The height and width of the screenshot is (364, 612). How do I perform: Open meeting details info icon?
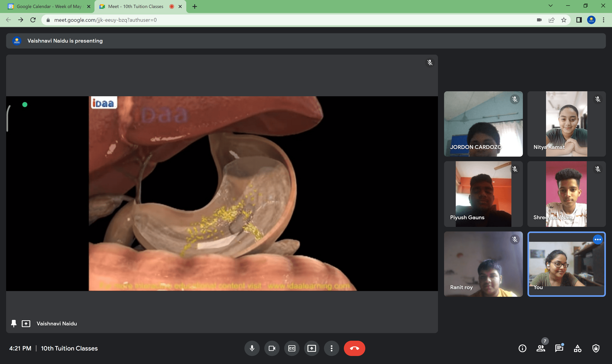[522, 348]
